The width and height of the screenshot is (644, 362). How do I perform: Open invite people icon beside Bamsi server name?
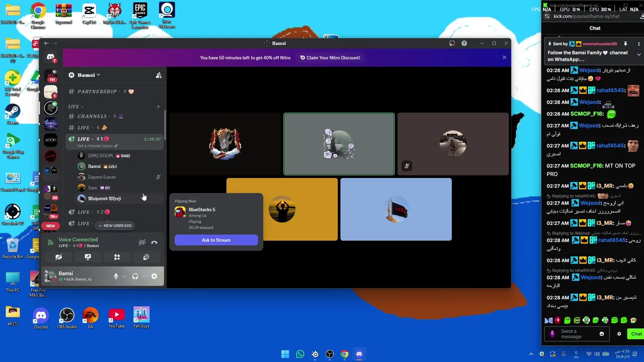158,75
